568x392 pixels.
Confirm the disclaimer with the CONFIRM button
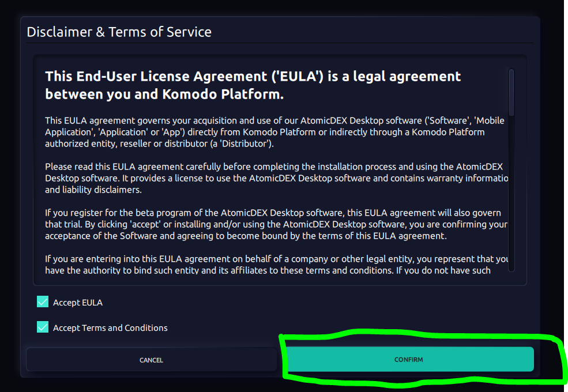point(409,359)
